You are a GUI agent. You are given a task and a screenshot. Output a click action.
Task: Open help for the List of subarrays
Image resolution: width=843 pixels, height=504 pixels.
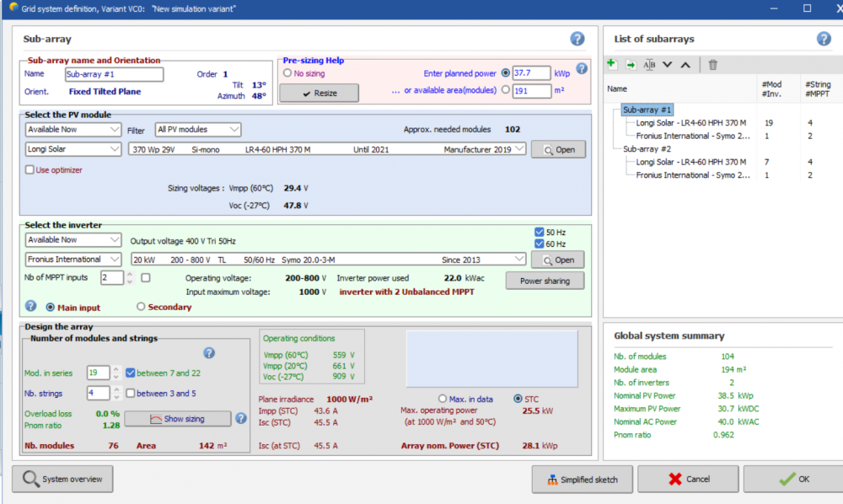tap(824, 39)
